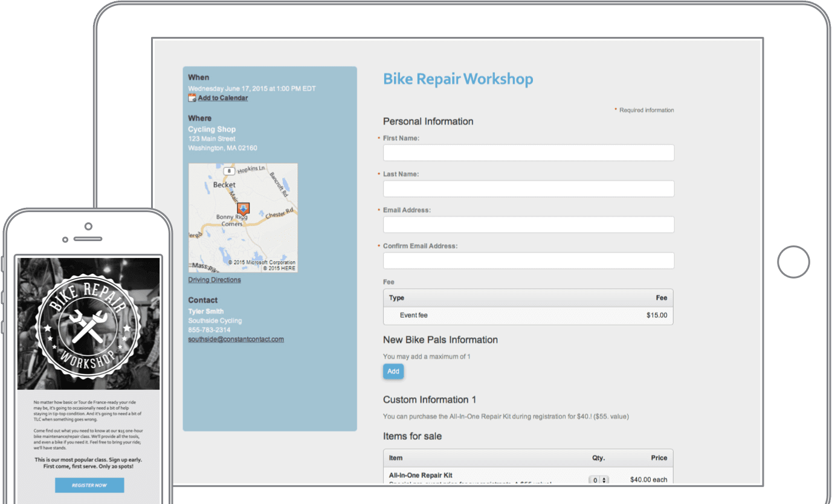
Task: Click the Where section heading
Action: pyautogui.click(x=200, y=118)
